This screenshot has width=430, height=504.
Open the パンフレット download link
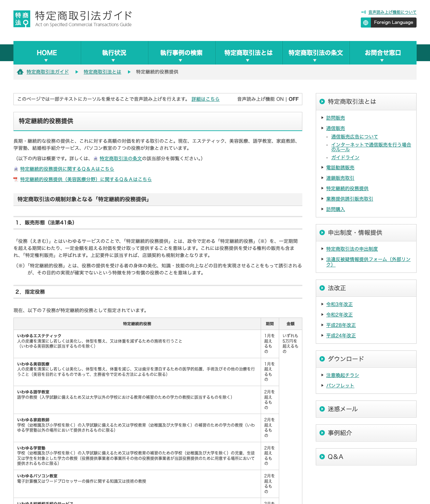(x=340, y=386)
